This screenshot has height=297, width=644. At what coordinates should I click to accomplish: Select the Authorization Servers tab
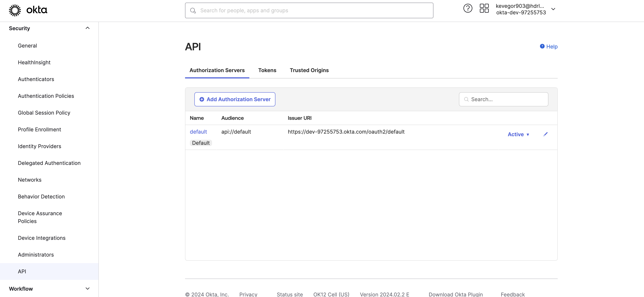tap(217, 70)
